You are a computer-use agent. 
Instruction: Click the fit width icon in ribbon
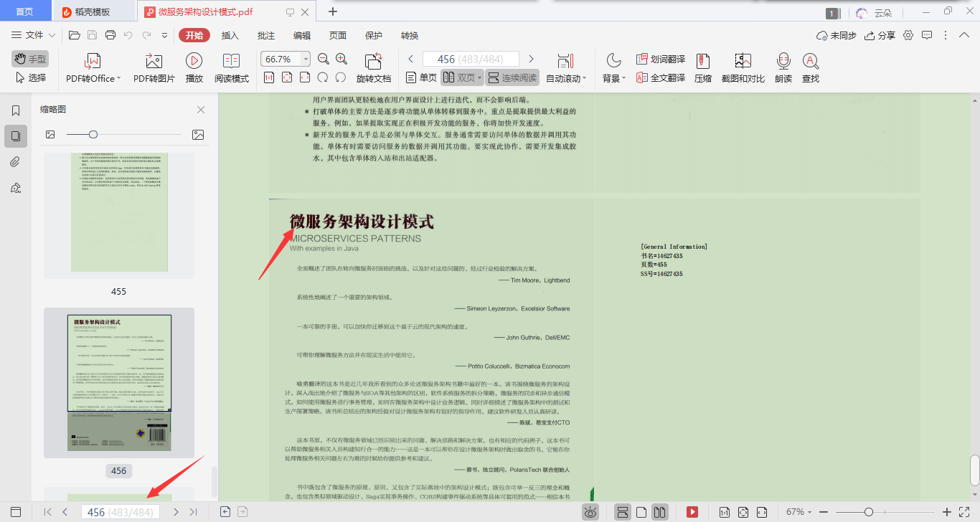[305, 77]
